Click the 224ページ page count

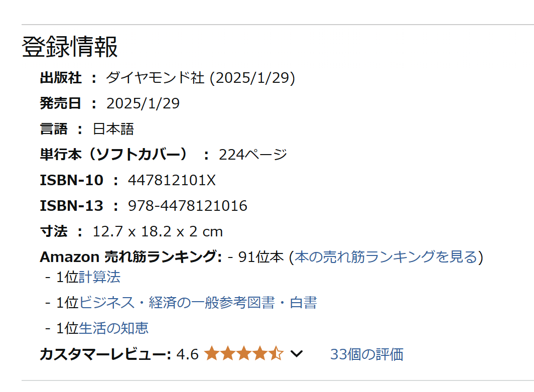click(x=253, y=155)
